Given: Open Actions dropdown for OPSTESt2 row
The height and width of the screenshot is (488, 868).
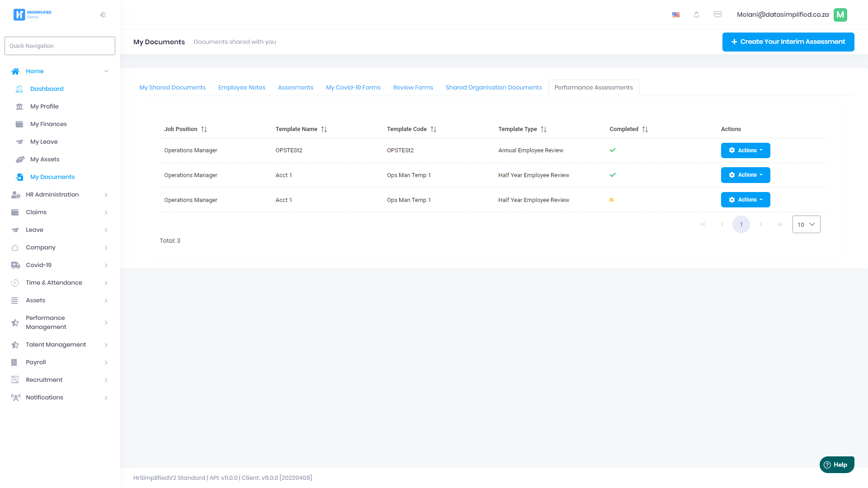Looking at the screenshot, I should click(x=745, y=150).
